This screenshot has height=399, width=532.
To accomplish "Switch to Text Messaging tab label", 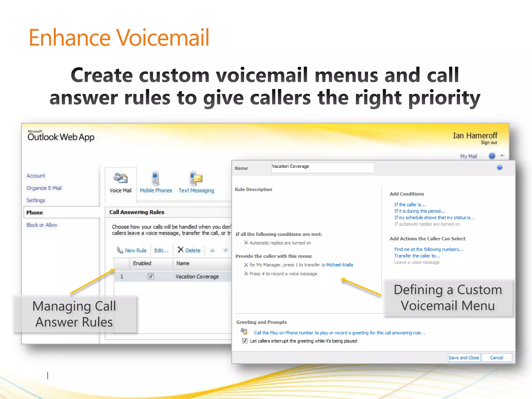I will tap(196, 190).
